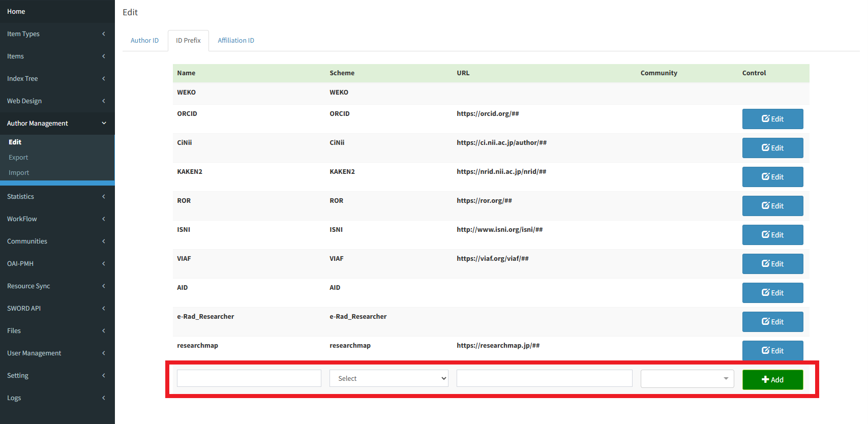
Task: Focus the new prefix Name input field
Action: click(249, 378)
